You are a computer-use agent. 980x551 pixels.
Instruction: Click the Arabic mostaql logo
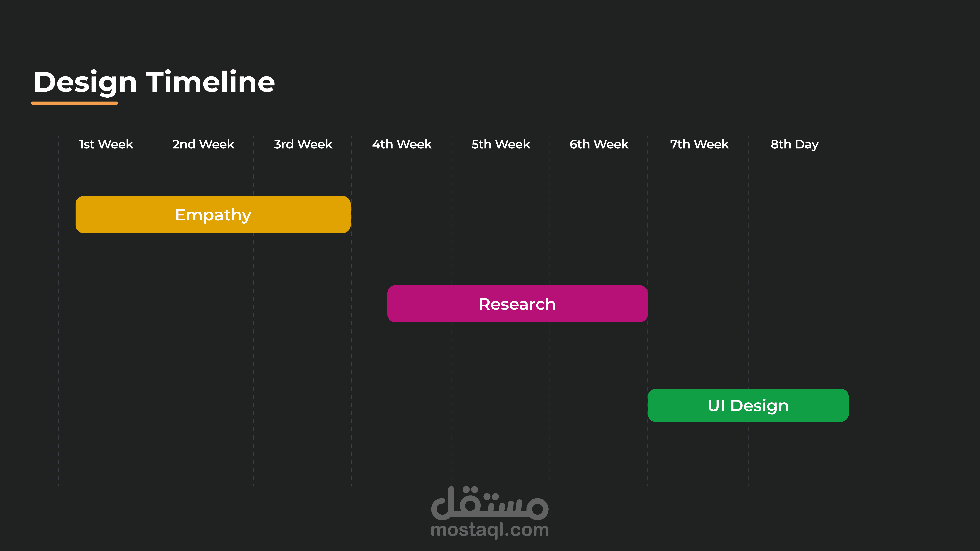tap(490, 504)
